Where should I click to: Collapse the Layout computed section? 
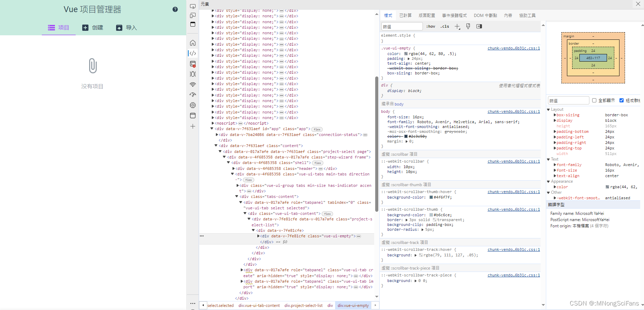point(549,109)
